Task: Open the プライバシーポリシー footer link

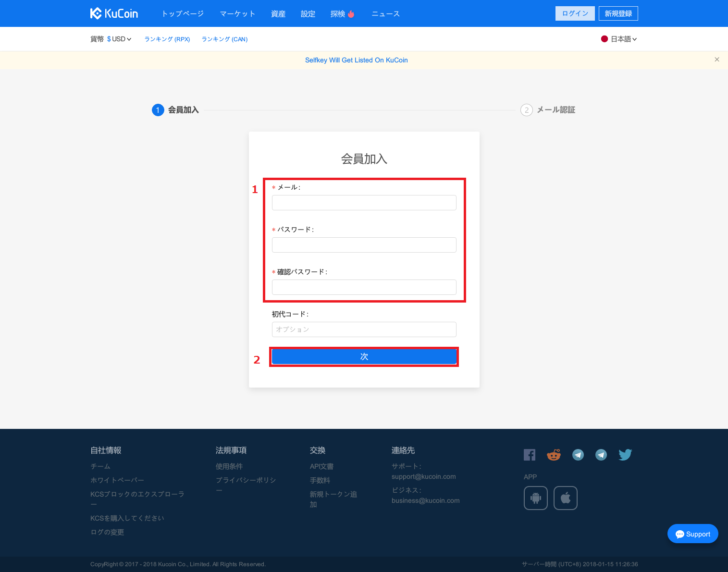Action: point(246,485)
